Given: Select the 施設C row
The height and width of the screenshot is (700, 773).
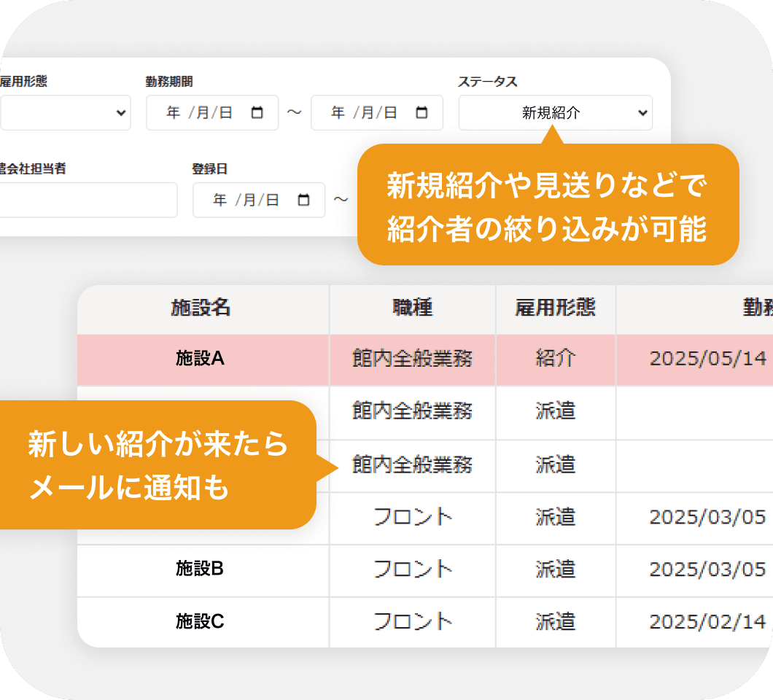Looking at the screenshot, I should click(x=200, y=621).
